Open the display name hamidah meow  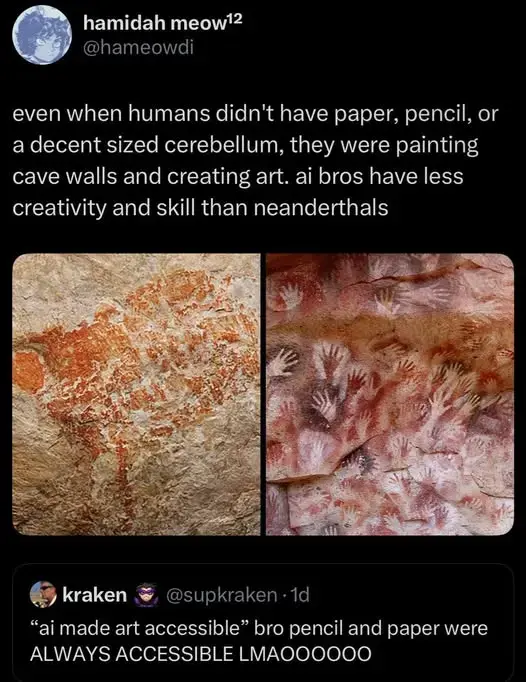[154, 23]
